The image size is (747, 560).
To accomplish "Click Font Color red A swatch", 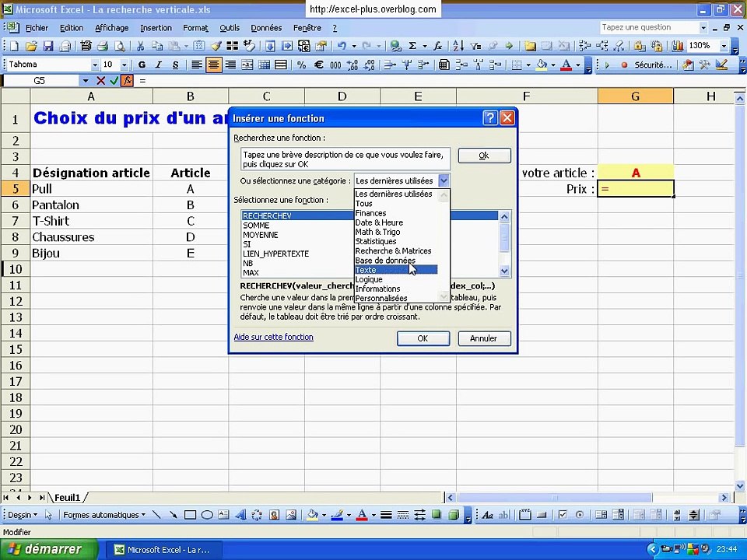I will pyautogui.click(x=566, y=65).
